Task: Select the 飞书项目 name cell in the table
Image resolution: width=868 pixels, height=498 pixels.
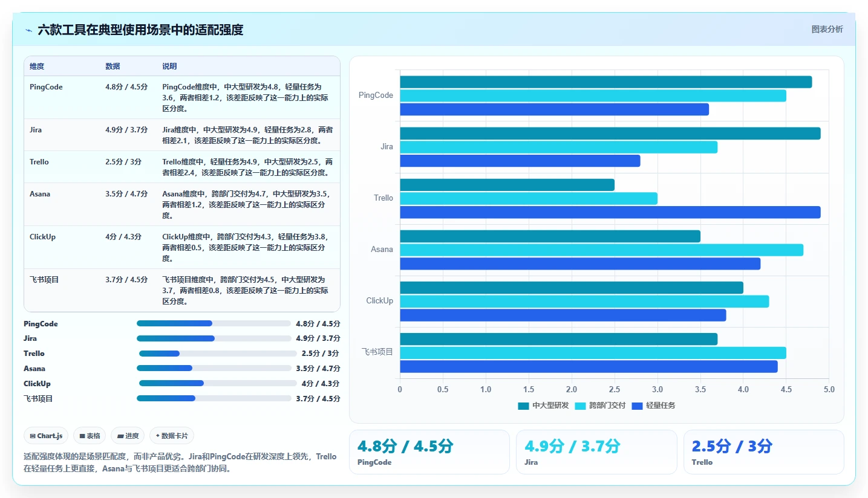Action: click(x=62, y=290)
